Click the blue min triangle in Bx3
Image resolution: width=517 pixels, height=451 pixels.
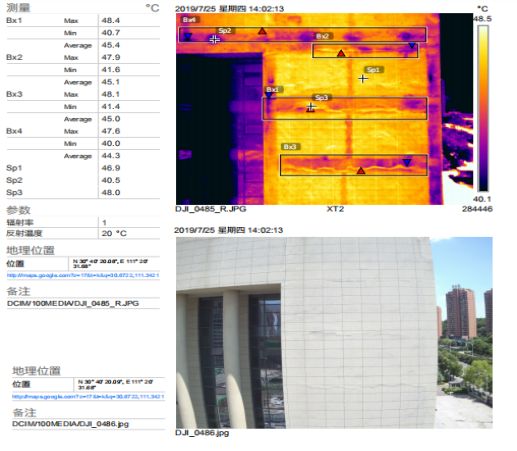407,162
